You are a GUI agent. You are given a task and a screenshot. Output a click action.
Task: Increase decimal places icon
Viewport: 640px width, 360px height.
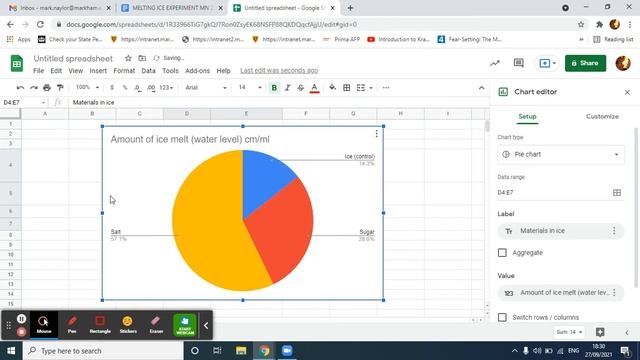[x=151, y=88]
